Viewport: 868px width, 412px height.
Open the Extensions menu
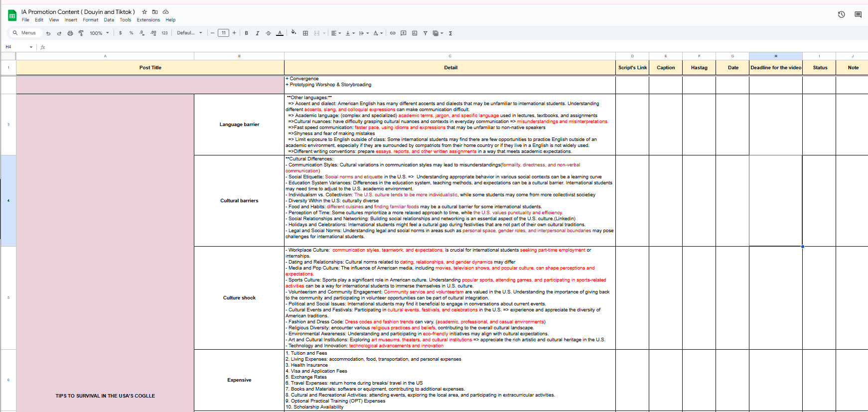[x=148, y=20]
